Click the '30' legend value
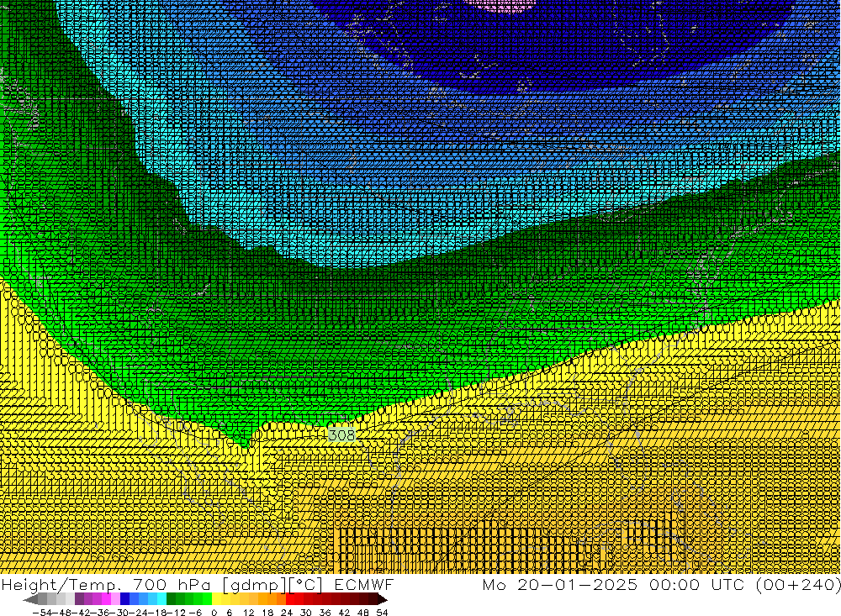841x616 pixels. pyautogui.click(x=306, y=613)
